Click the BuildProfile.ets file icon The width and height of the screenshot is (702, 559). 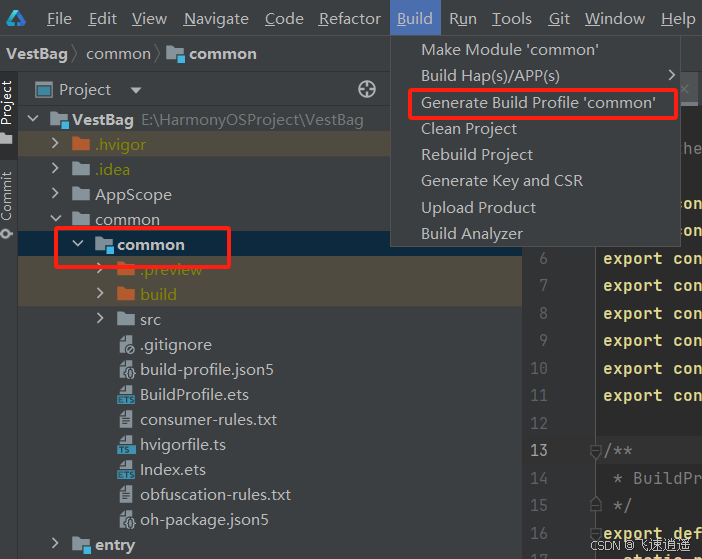pos(126,395)
